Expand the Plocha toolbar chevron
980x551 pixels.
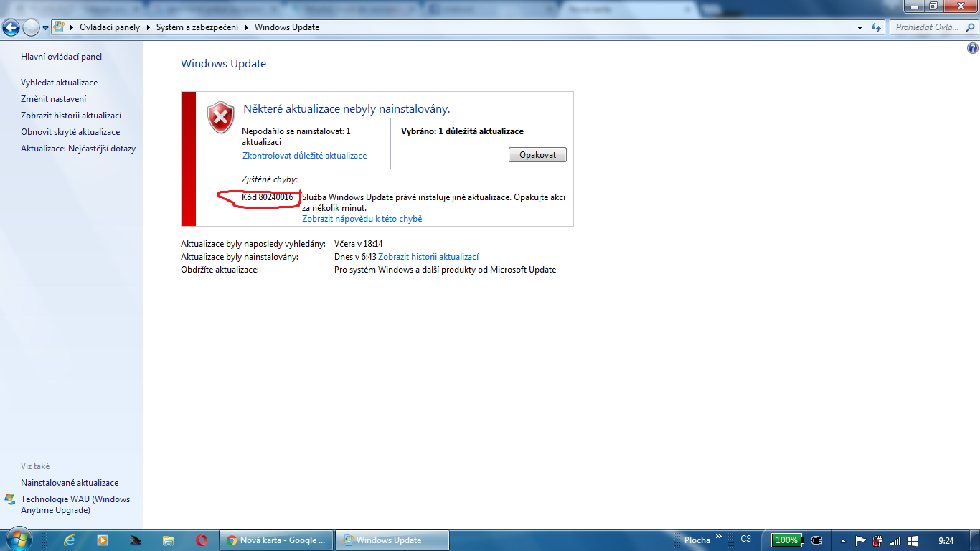tap(719, 537)
